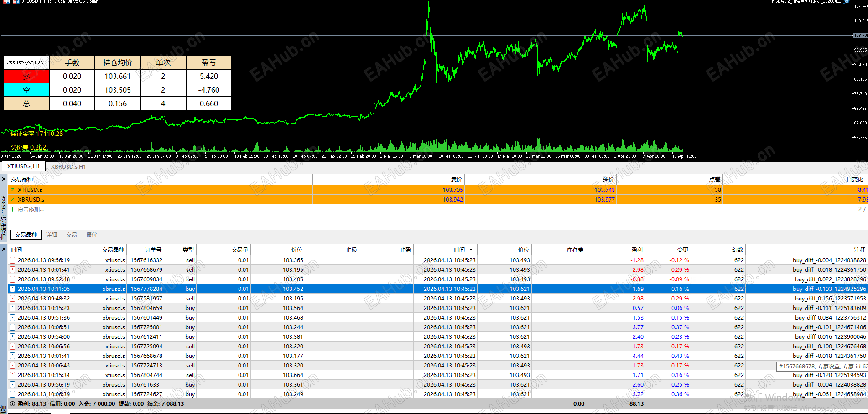Viewport: 868px width, 414px height.
Task: Toggle sort arrow on the close 时间 column
Action: tap(471, 249)
